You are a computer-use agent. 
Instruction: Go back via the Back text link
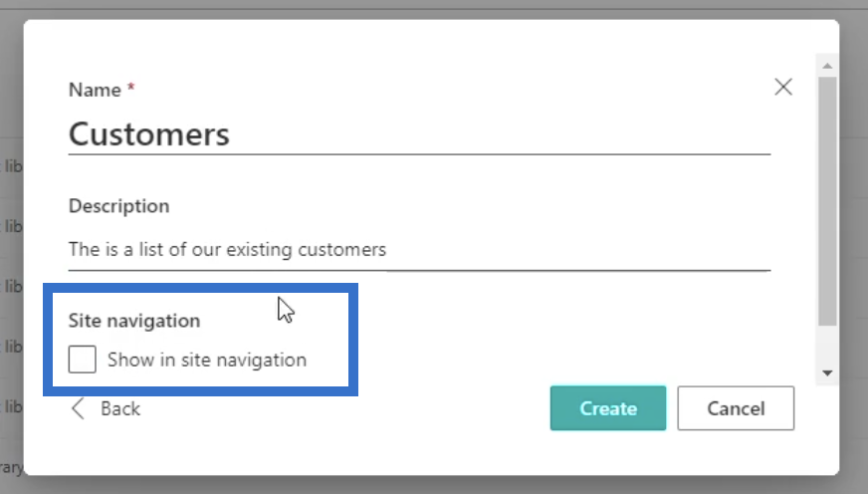(120, 408)
